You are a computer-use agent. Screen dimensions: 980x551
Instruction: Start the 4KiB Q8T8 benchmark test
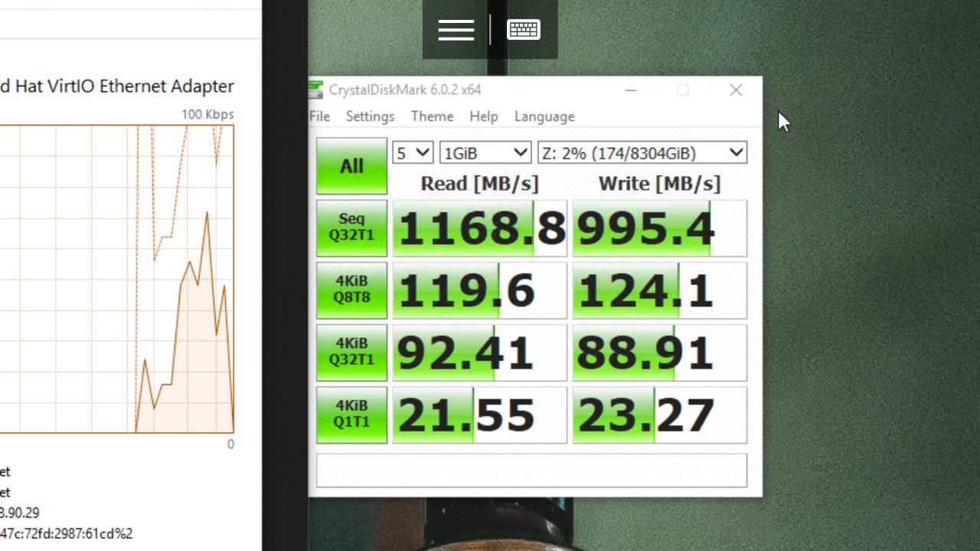pyautogui.click(x=351, y=290)
